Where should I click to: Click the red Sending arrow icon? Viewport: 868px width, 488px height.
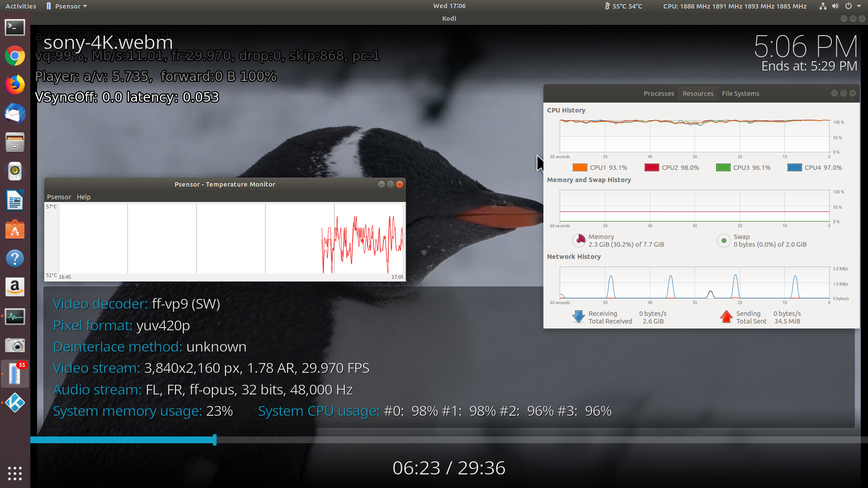pyautogui.click(x=726, y=316)
